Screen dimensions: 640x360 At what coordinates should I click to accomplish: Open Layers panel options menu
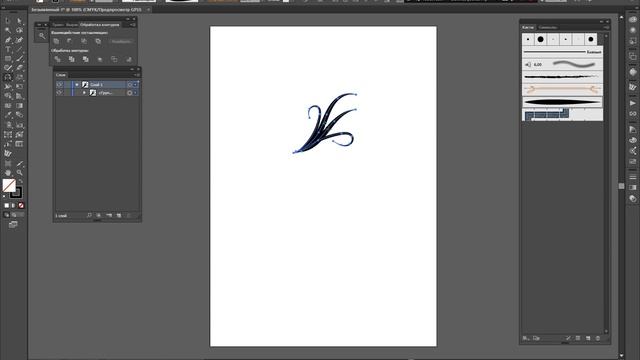138,75
